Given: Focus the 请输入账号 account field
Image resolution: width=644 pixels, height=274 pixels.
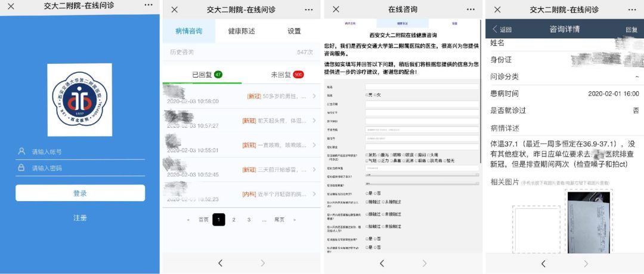Looking at the screenshot, I should tap(80, 152).
